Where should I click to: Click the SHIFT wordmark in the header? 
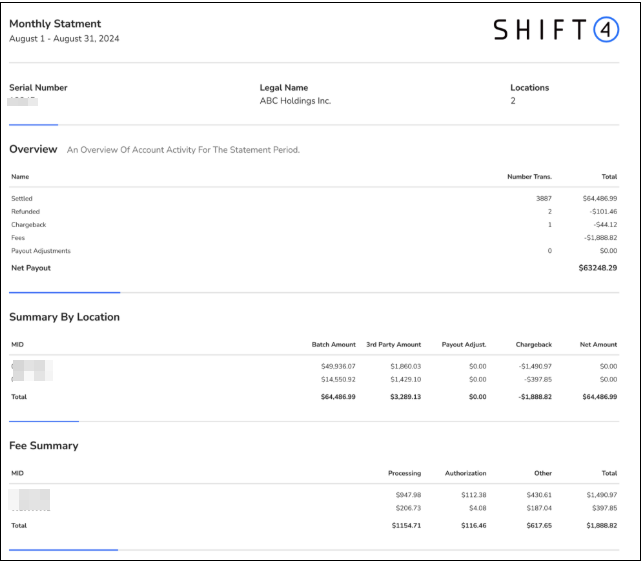[540, 30]
